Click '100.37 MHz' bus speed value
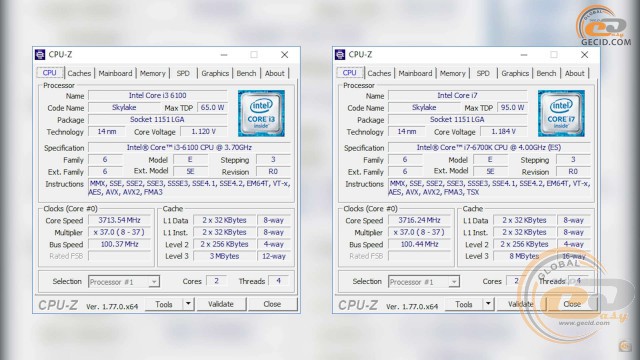640x360 pixels. click(x=119, y=244)
